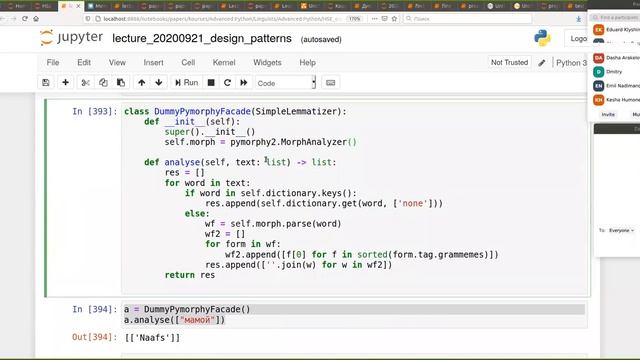640x360 pixels.
Task: Reload the browser page
Action: pos(25,19)
